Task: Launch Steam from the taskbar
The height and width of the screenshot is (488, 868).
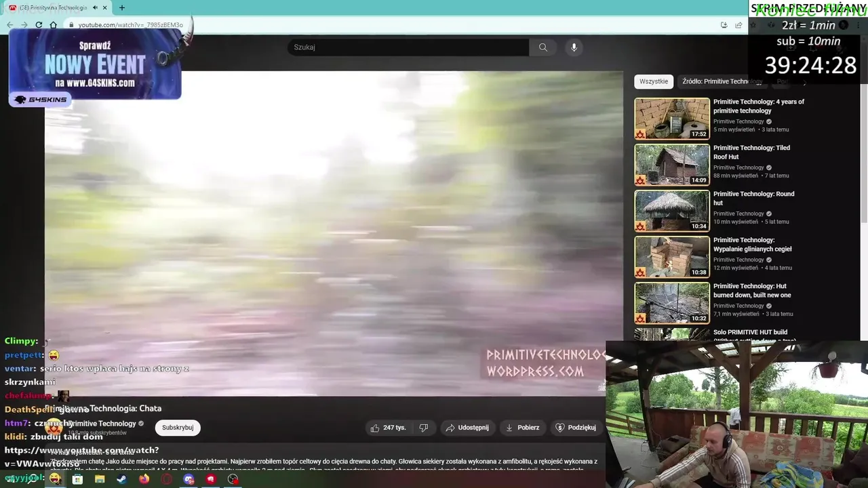Action: coord(121,479)
